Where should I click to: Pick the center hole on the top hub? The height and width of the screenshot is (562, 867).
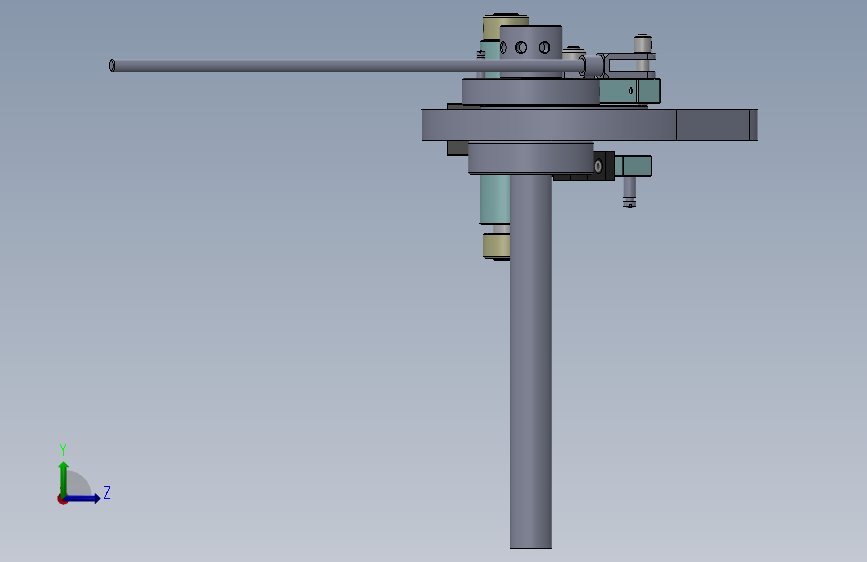pyautogui.click(x=521, y=48)
